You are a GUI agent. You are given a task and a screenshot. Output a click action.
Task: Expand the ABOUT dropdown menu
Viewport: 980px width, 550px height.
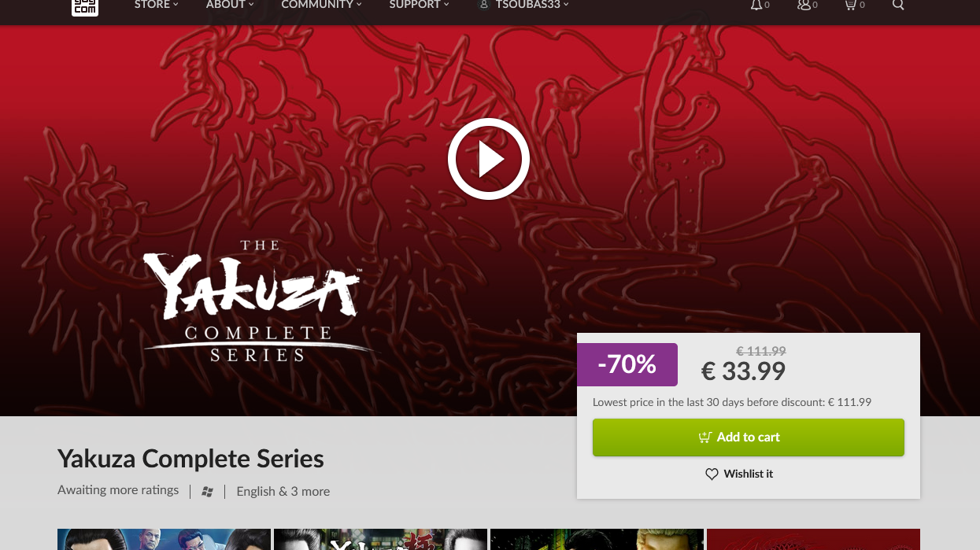230,5
